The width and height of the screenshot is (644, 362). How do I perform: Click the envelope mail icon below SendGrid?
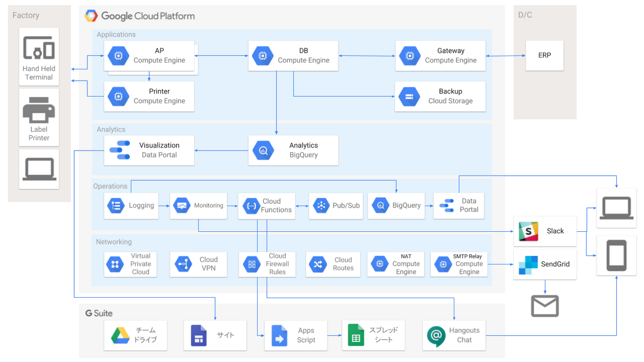click(545, 306)
